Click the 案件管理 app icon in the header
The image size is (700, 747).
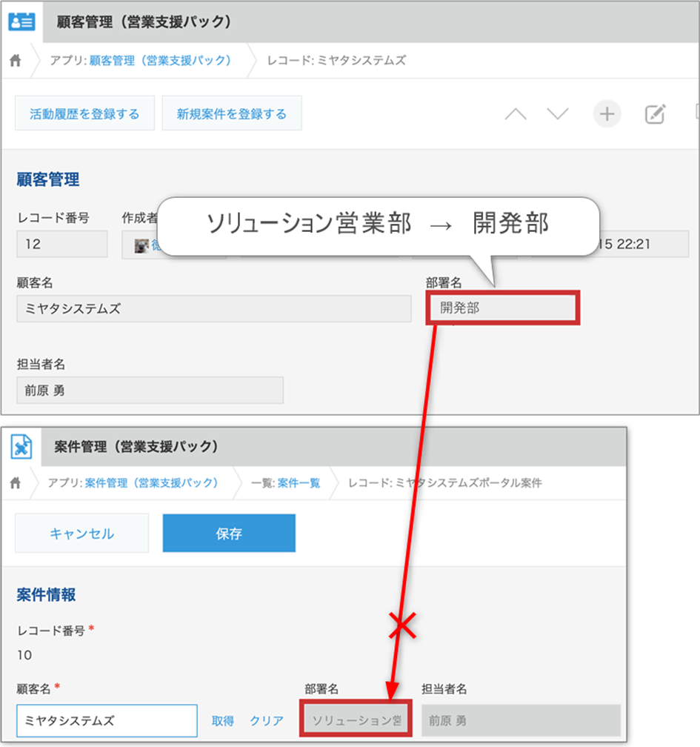(x=22, y=446)
